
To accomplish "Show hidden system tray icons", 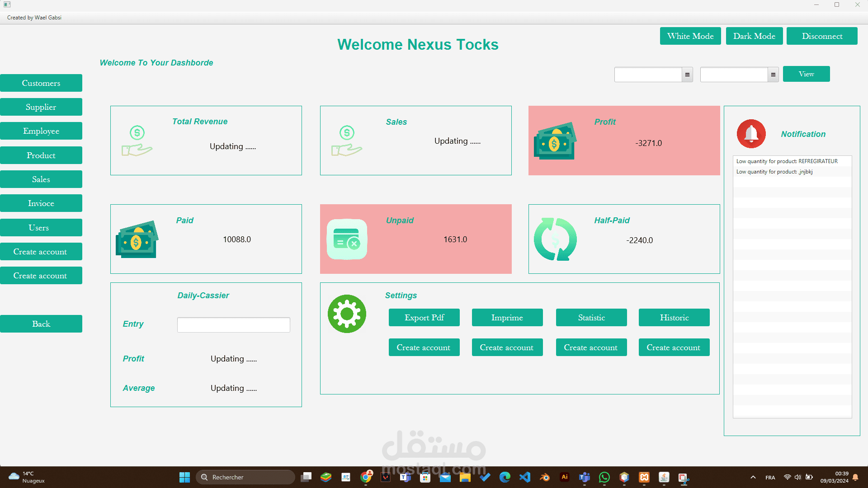I will click(x=753, y=477).
